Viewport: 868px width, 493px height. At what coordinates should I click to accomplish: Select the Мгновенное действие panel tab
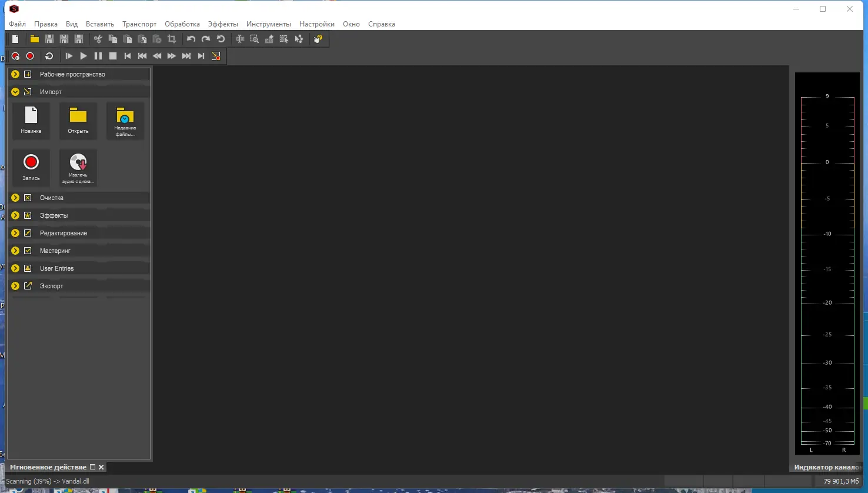(48, 467)
